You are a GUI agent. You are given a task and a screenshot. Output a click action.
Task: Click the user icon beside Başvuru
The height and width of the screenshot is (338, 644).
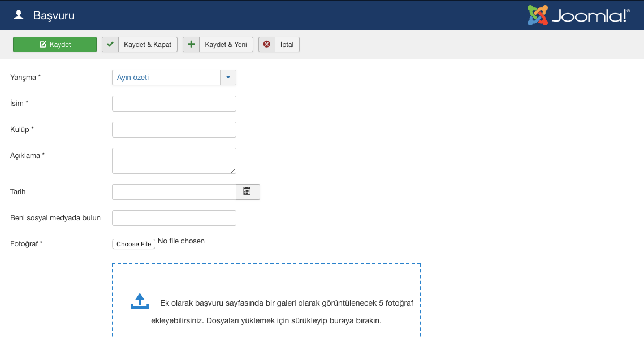(x=19, y=15)
